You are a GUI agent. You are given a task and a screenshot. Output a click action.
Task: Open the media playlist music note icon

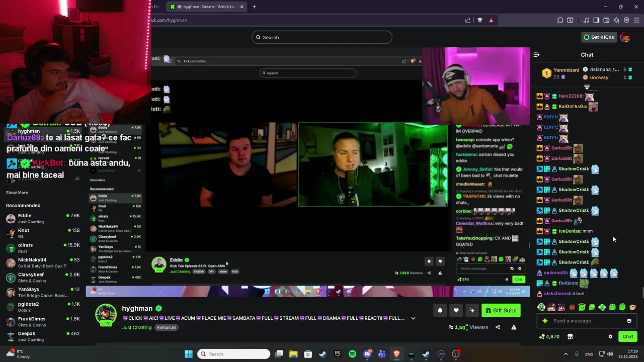(586, 20)
